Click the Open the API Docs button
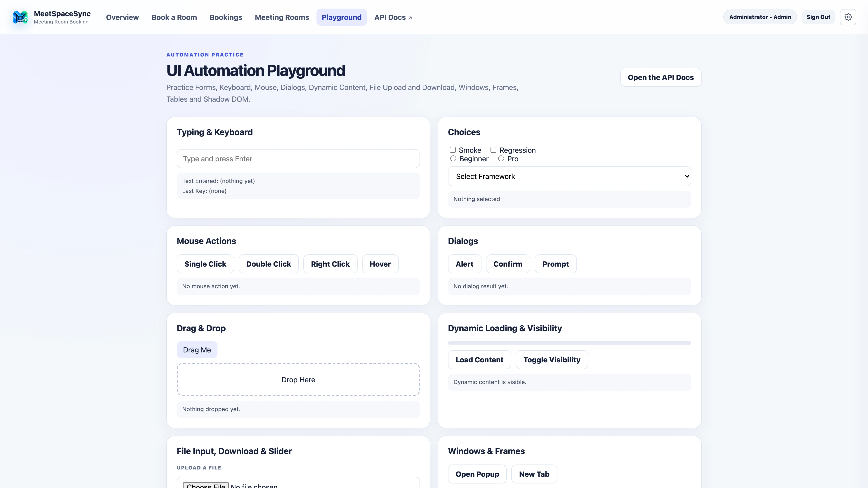The image size is (868, 488). pos(660,77)
